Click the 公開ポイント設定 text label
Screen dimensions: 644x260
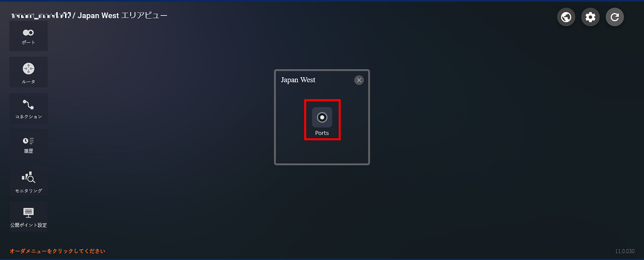pos(28,225)
